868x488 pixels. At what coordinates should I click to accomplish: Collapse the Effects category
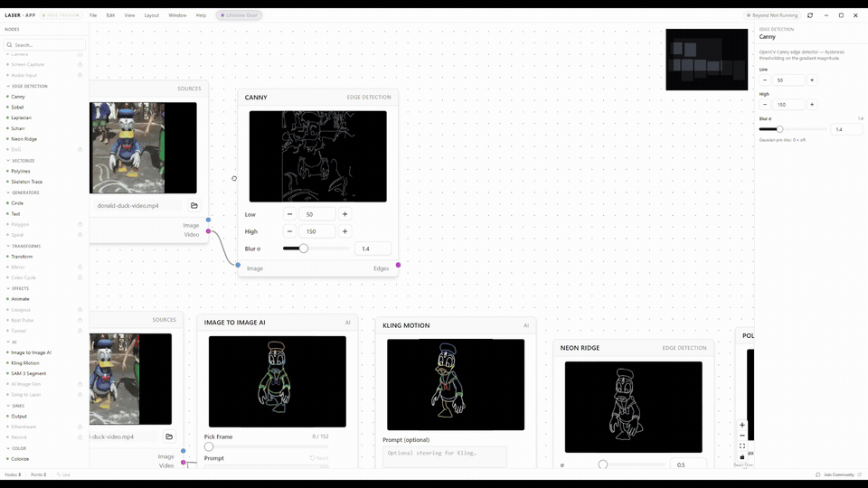pyautogui.click(x=18, y=288)
